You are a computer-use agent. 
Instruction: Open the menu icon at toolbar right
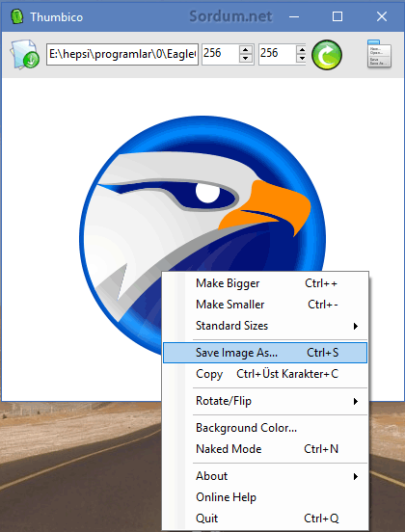coord(379,54)
